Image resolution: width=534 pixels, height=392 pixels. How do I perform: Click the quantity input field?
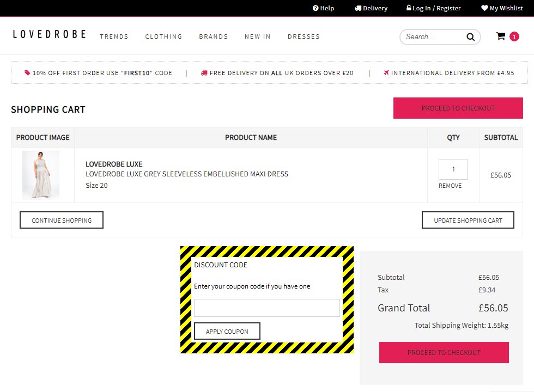(x=453, y=169)
